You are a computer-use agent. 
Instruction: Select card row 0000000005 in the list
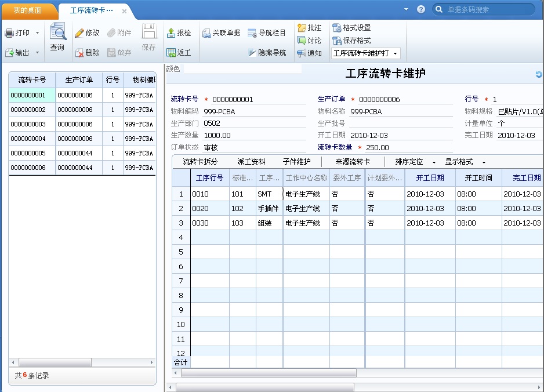click(x=82, y=153)
